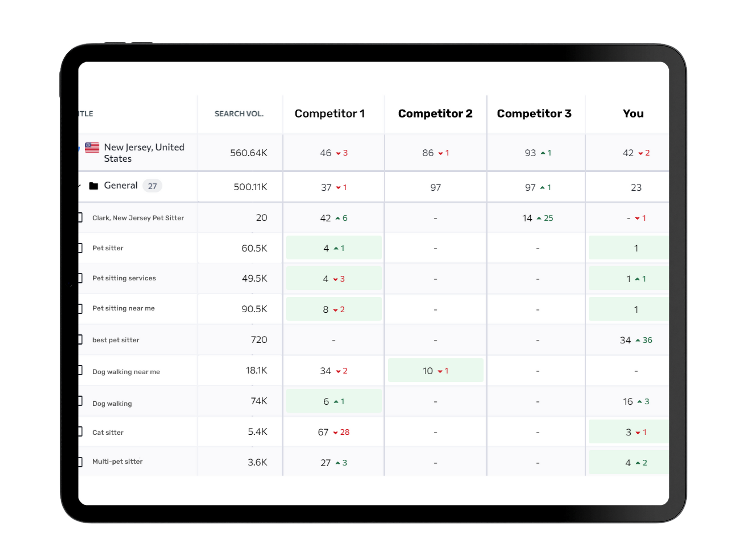This screenshot has height=560, width=747.
Task: Click the red down-arrow beside Competitor 1's 46 rank
Action: [x=339, y=153]
